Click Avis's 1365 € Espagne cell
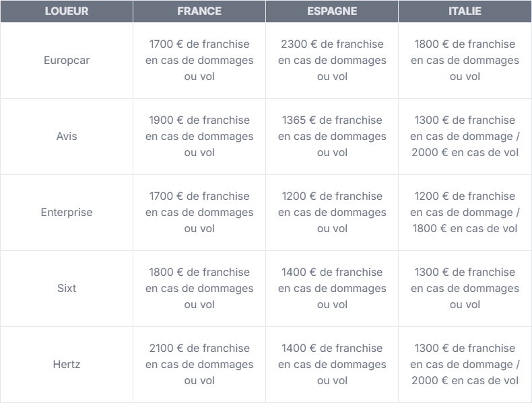This screenshot has width=532, height=403. point(332,137)
